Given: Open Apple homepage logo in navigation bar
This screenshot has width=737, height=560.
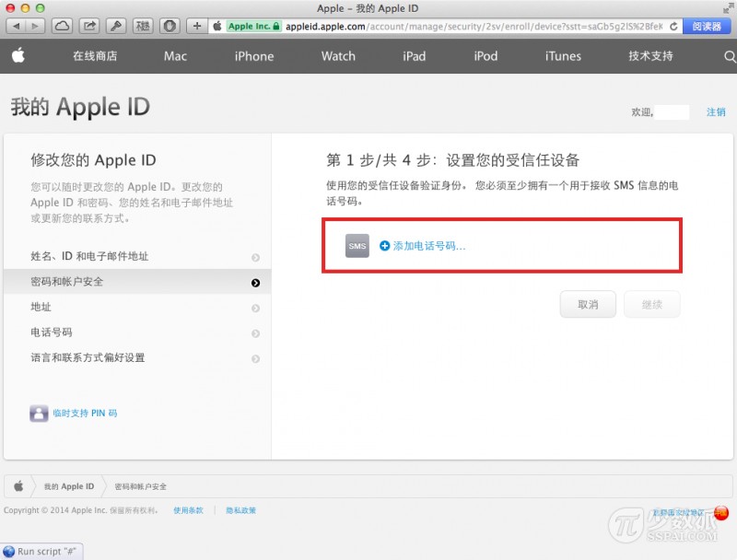Looking at the screenshot, I should pos(18,55).
